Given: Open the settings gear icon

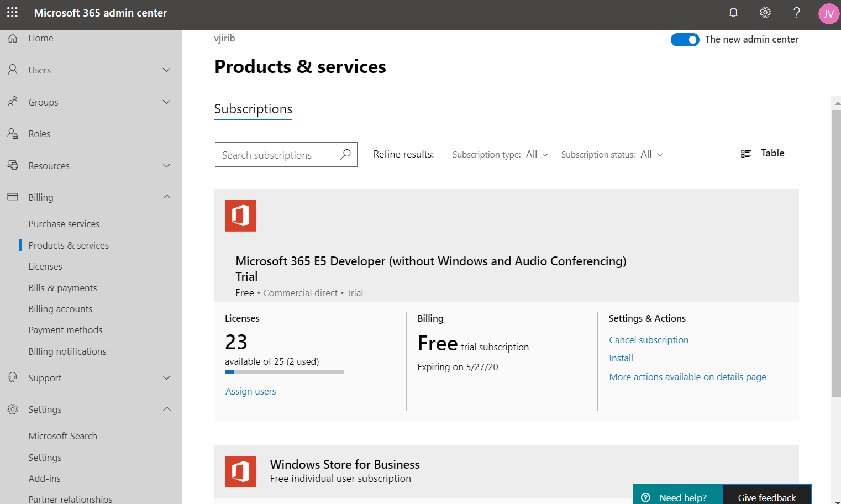Looking at the screenshot, I should 765,12.
